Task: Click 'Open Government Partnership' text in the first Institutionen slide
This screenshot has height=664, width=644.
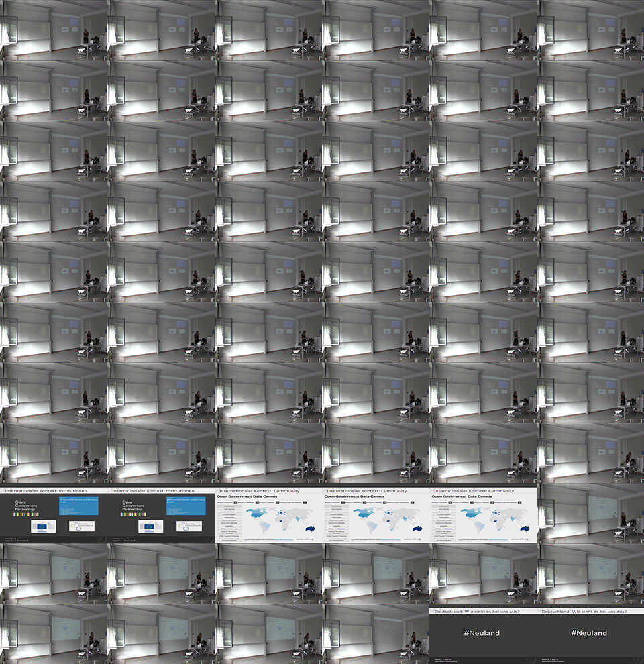Action: (26, 506)
